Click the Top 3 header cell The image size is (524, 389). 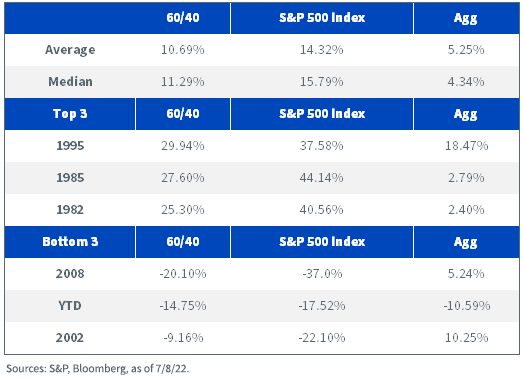point(70,114)
